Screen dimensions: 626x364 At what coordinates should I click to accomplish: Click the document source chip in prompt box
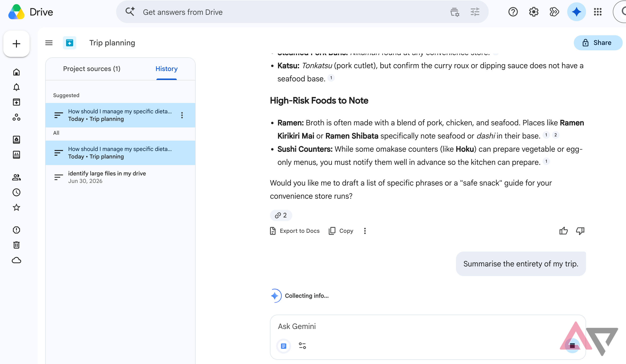pos(283,346)
